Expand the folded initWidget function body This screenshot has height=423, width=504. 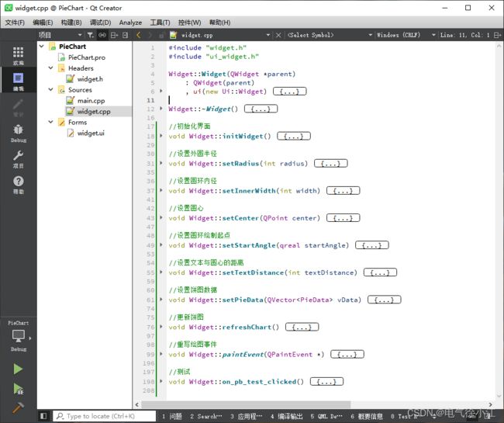click(294, 136)
